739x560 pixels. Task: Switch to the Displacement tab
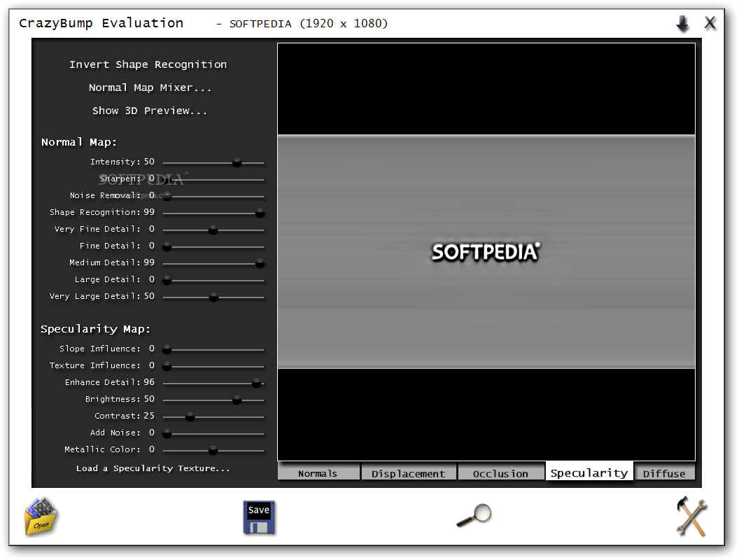(409, 472)
